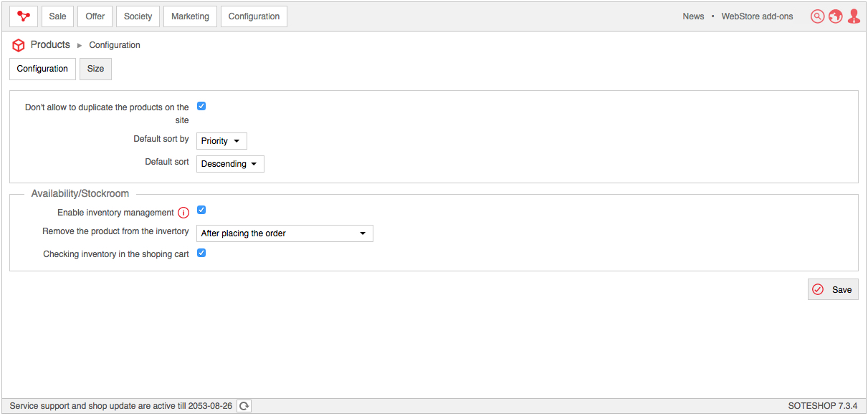Switch to the Size tab

click(x=95, y=69)
